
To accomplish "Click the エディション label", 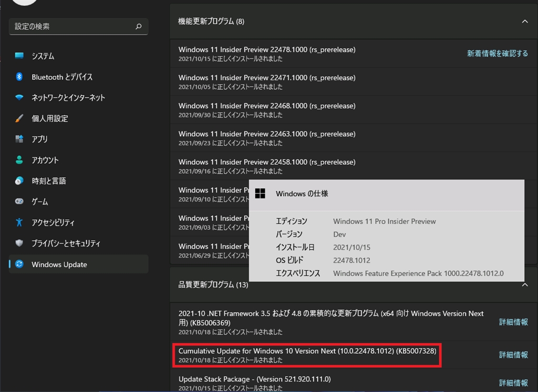I will pos(292,221).
